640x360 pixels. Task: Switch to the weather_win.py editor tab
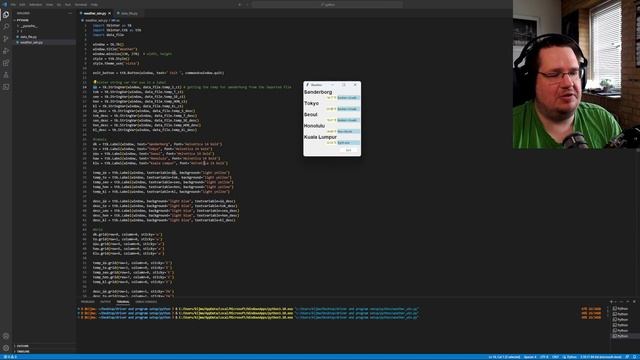pos(95,13)
